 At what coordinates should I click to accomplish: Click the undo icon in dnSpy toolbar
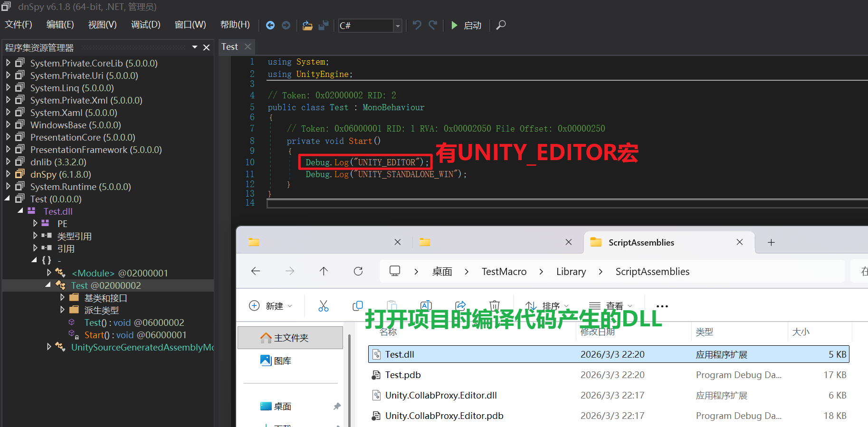pyautogui.click(x=417, y=25)
